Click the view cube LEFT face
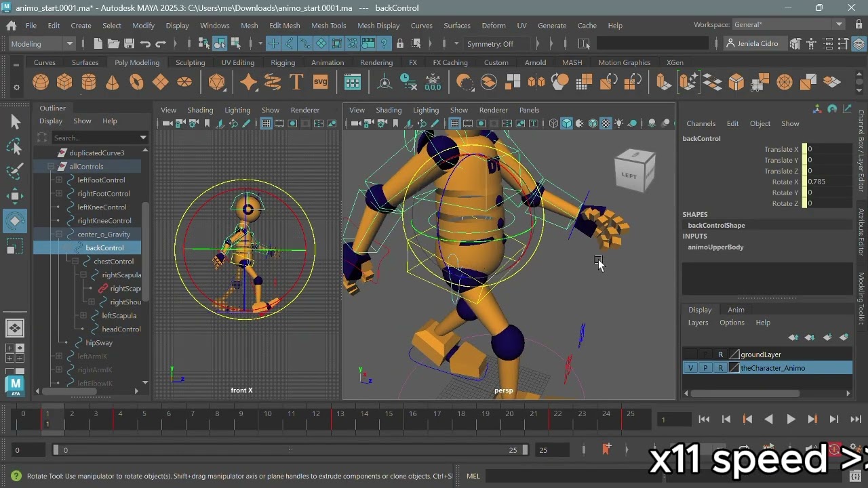The width and height of the screenshot is (868, 488). 630,176
